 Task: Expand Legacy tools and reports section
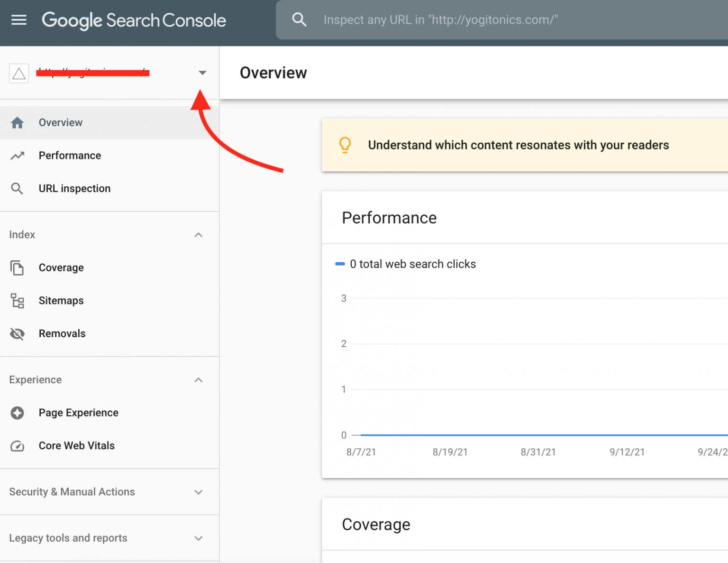[199, 538]
